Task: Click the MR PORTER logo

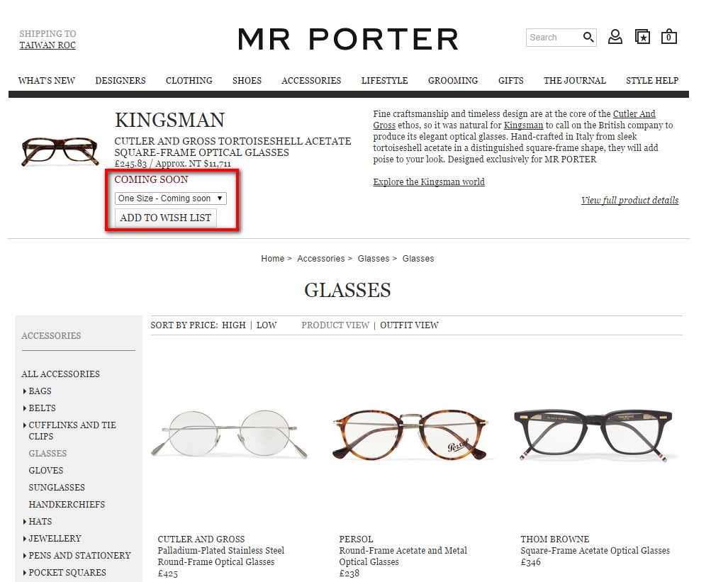Action: [x=348, y=39]
